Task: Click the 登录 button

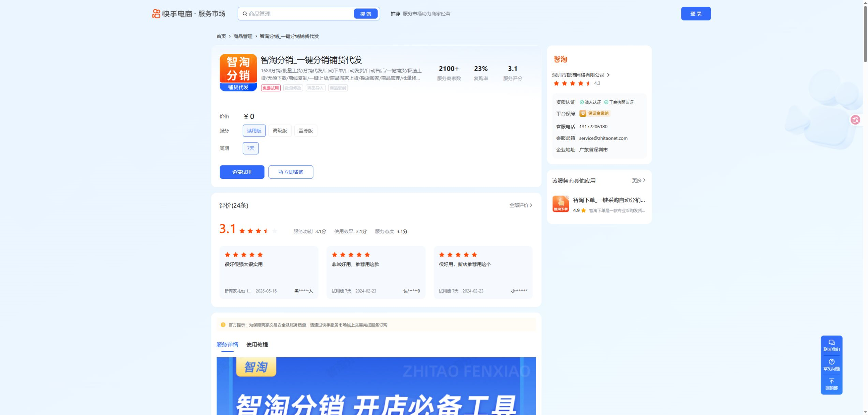Action: pos(695,14)
